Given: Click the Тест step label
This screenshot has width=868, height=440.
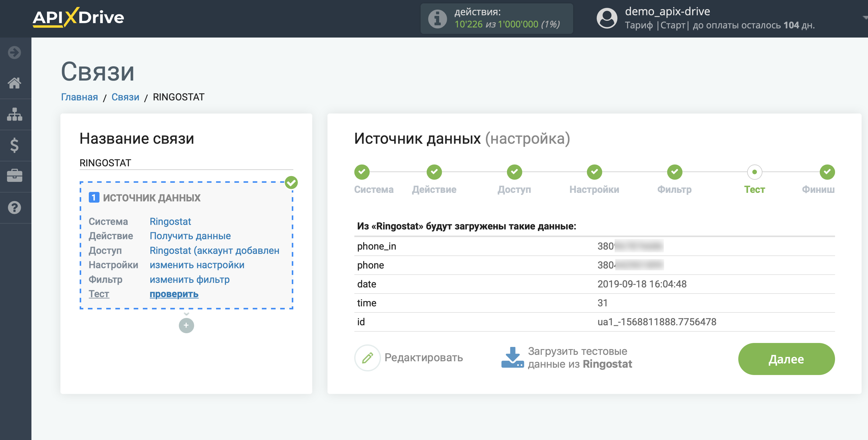Looking at the screenshot, I should (754, 189).
